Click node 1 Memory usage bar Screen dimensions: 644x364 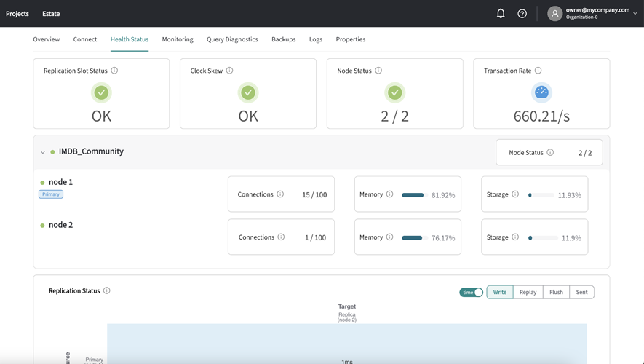pyautogui.click(x=413, y=195)
